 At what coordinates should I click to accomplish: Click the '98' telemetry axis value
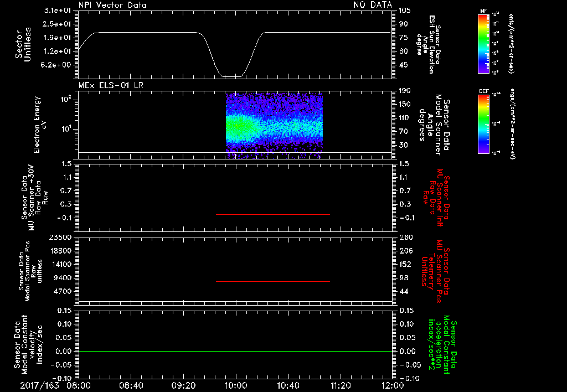[404, 278]
